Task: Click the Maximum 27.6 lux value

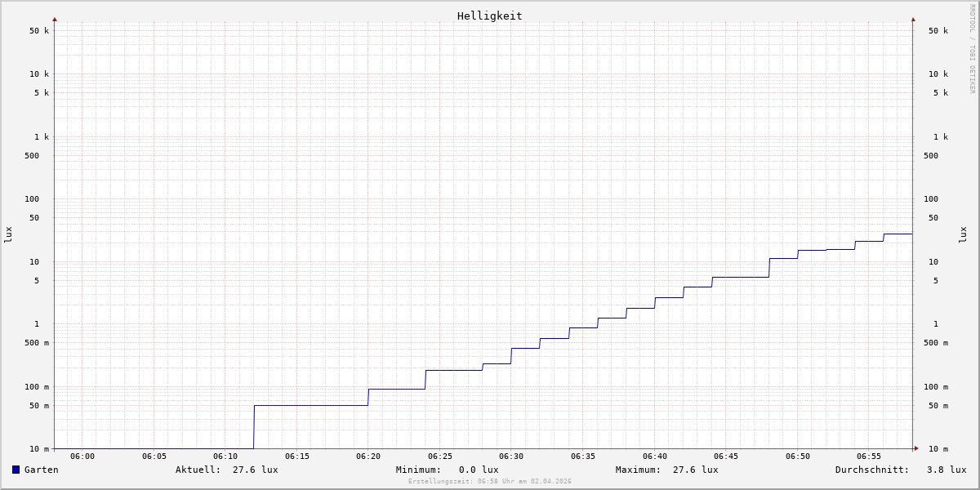Action: pos(695,470)
